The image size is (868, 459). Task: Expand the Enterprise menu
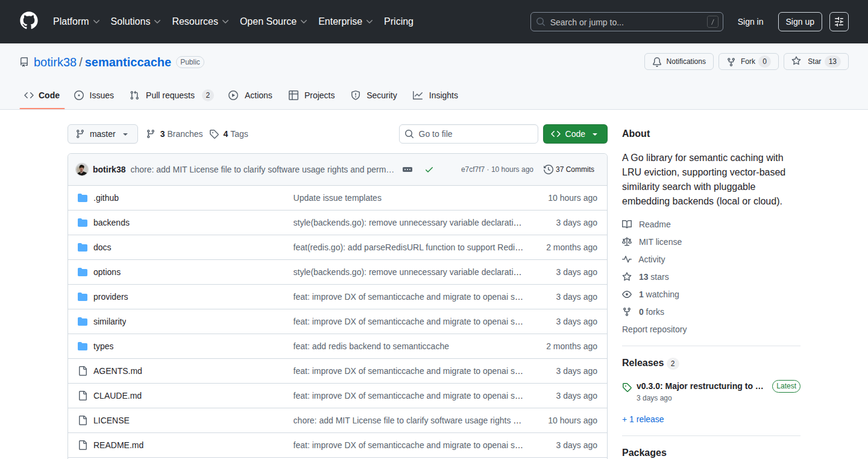[346, 21]
